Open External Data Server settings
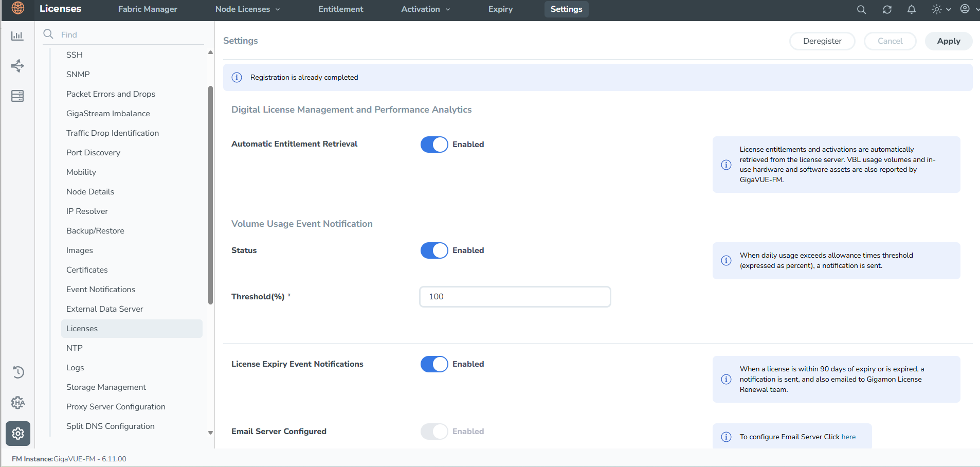The width and height of the screenshot is (980, 467). (x=104, y=309)
